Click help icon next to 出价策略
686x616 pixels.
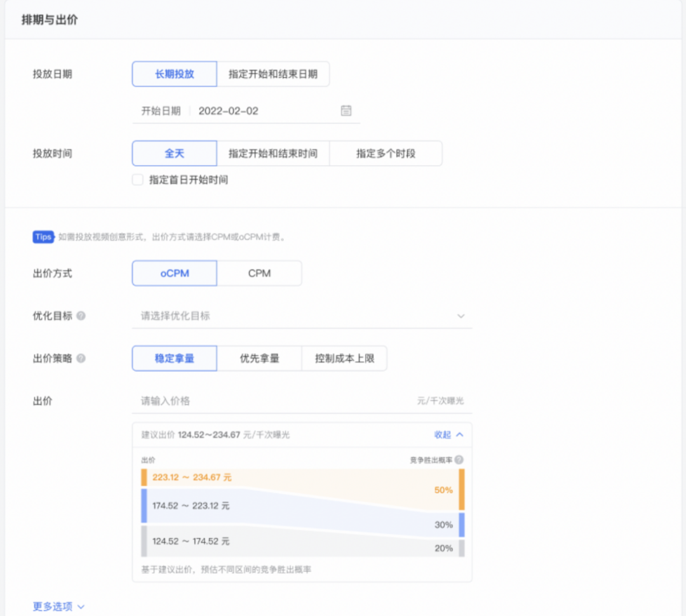[x=81, y=358]
